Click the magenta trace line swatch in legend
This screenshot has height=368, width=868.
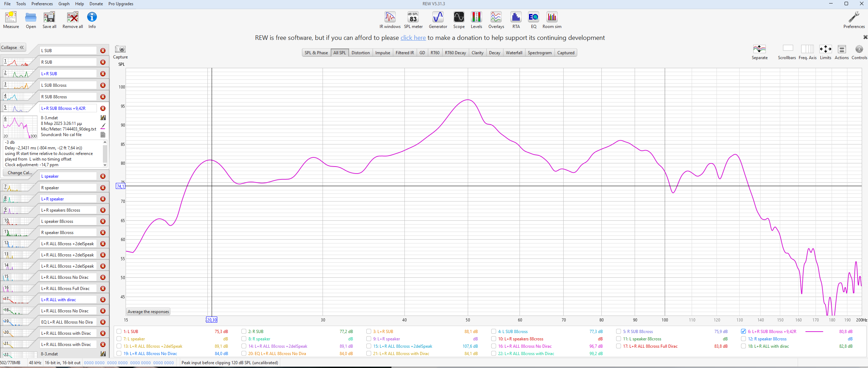pos(814,332)
